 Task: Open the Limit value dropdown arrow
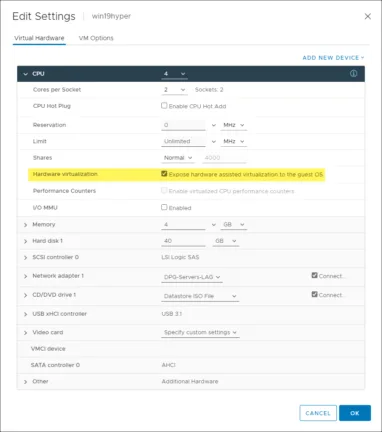coord(214,142)
